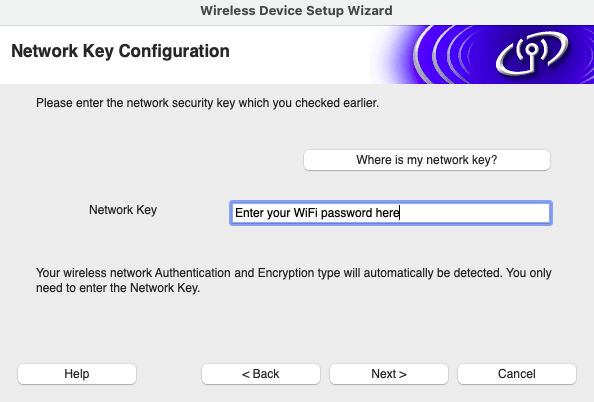Click the 'Please enter the network security key' instruction

click(x=207, y=103)
